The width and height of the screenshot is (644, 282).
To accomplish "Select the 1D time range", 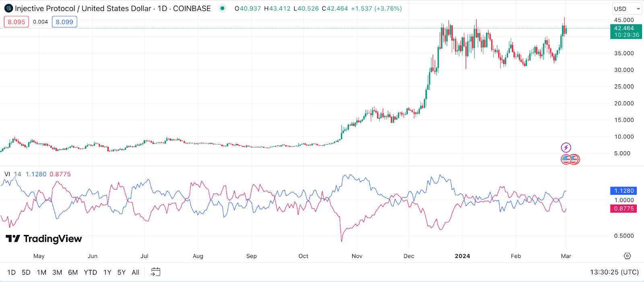I will click(11, 272).
